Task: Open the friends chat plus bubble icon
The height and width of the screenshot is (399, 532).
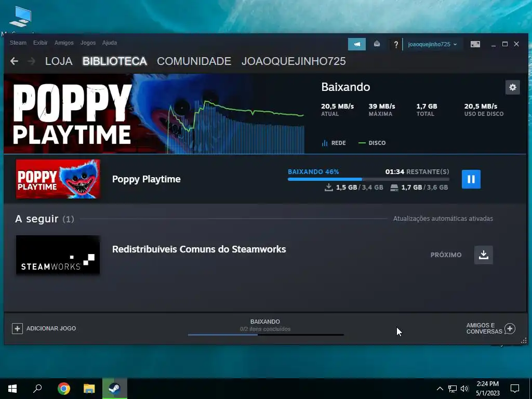Action: pos(510,328)
